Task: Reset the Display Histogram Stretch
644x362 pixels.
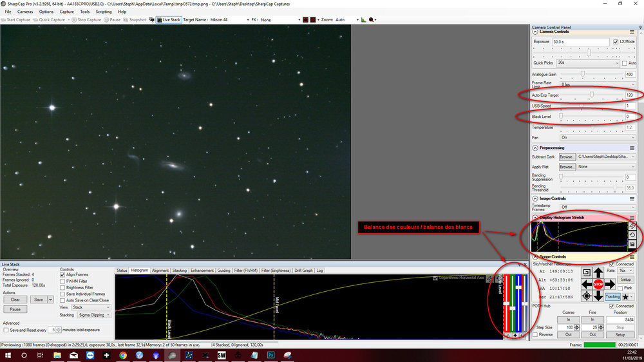Action: 632,235
